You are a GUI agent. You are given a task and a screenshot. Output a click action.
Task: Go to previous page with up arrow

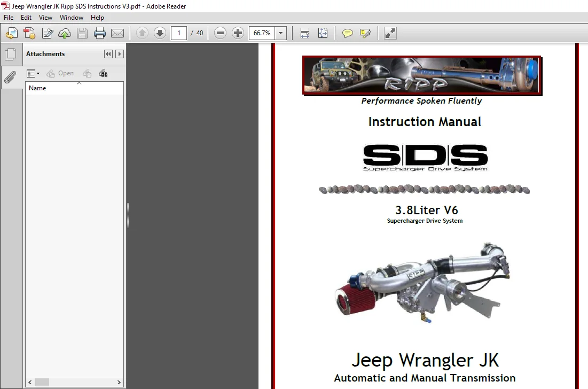click(142, 33)
